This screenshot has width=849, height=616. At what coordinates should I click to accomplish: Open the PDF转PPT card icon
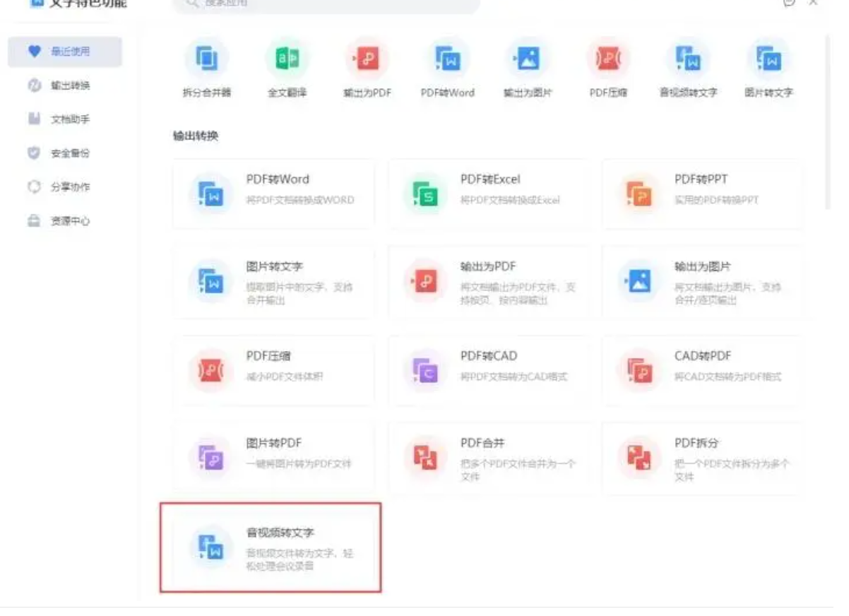[x=639, y=194]
